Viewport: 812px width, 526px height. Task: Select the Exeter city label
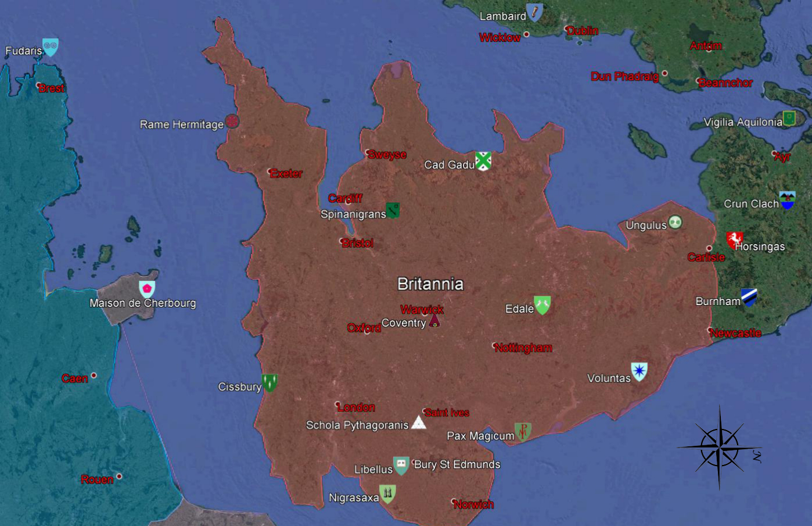pyautogui.click(x=286, y=173)
